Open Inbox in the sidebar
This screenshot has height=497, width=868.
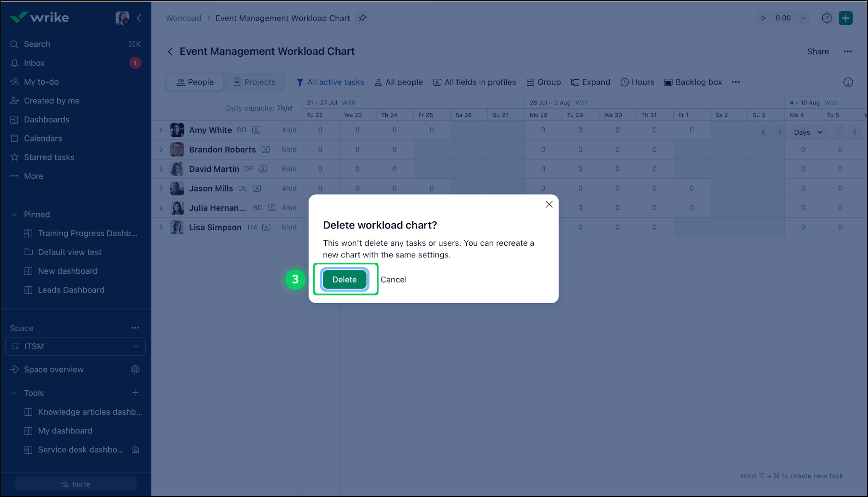(34, 63)
